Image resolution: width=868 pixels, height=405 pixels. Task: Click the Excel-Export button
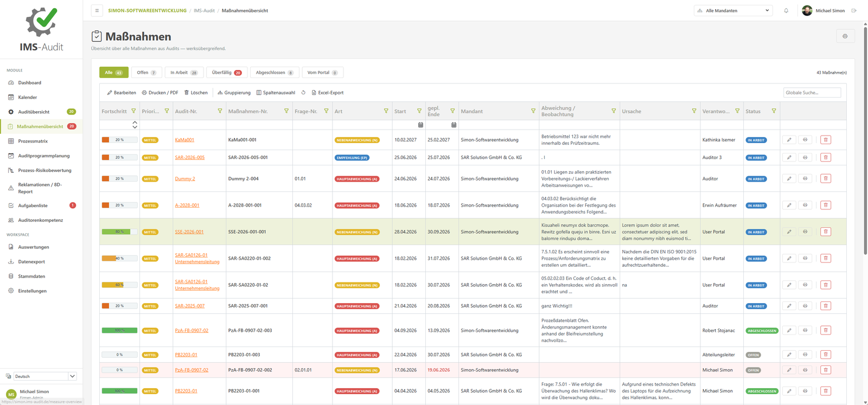click(x=327, y=93)
